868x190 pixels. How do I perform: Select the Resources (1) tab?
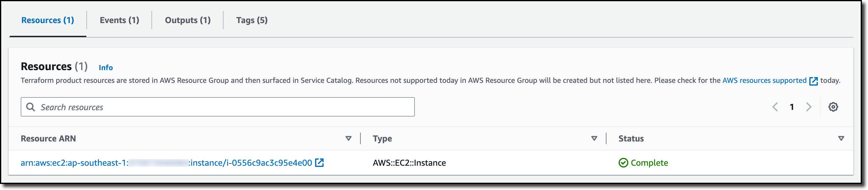click(x=47, y=20)
